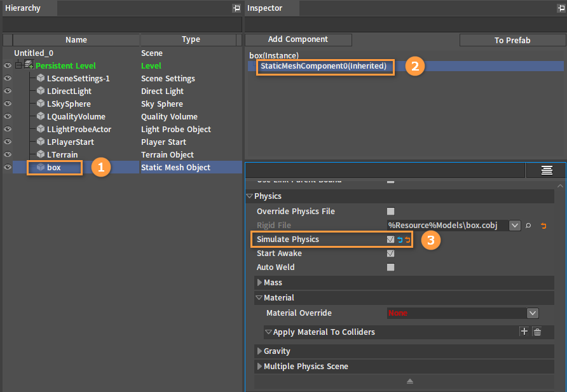Click the To Prefab button
Image resolution: width=567 pixels, height=392 pixels.
click(512, 40)
